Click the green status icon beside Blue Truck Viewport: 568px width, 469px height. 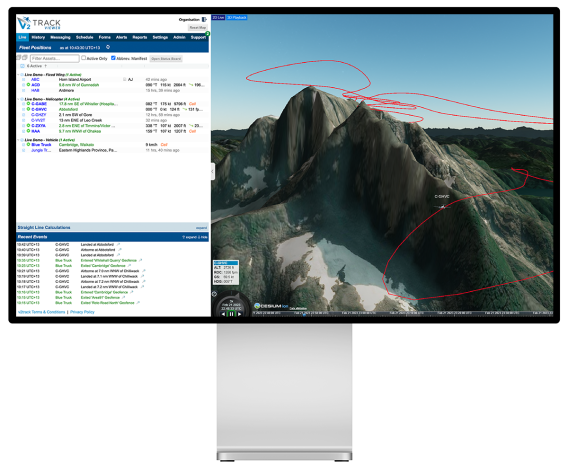(x=29, y=145)
